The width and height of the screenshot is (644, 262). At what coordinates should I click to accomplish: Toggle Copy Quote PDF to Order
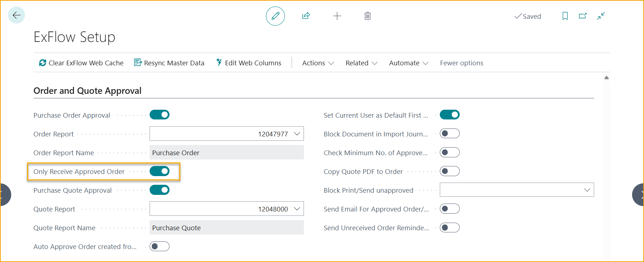450,171
